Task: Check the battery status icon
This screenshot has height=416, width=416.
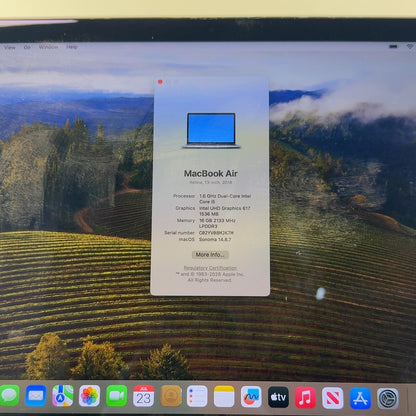Action: 393,47
